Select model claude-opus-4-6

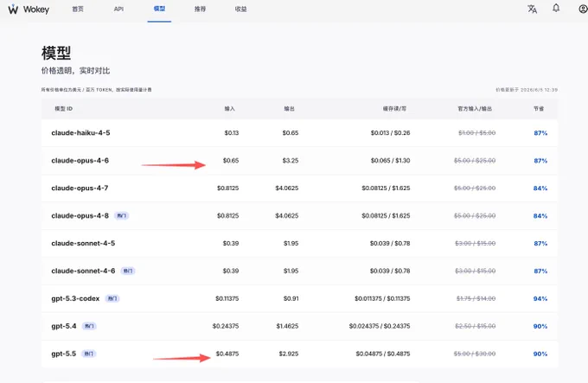click(x=80, y=161)
